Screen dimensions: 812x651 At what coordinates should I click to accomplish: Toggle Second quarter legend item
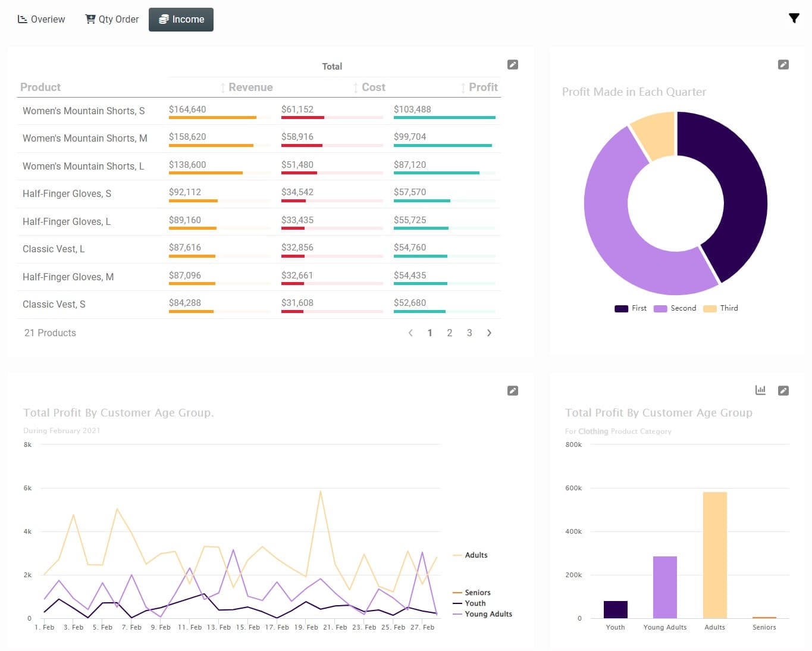676,308
